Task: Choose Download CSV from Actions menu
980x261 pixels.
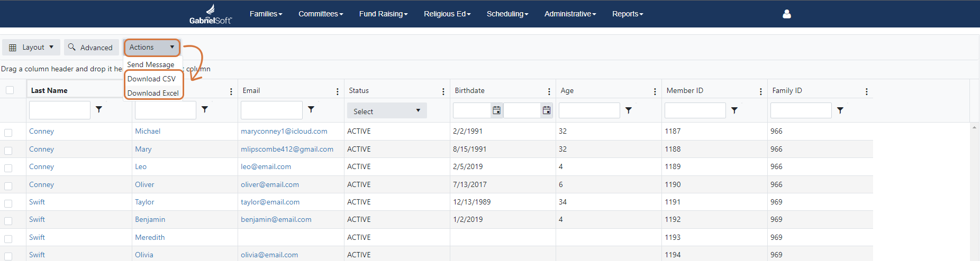Action: pyautogui.click(x=152, y=79)
